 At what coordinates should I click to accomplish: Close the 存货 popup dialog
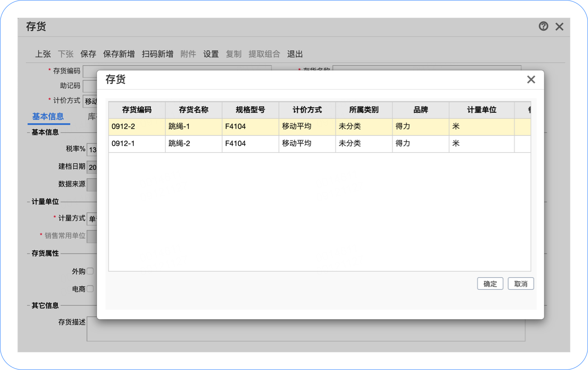click(531, 80)
